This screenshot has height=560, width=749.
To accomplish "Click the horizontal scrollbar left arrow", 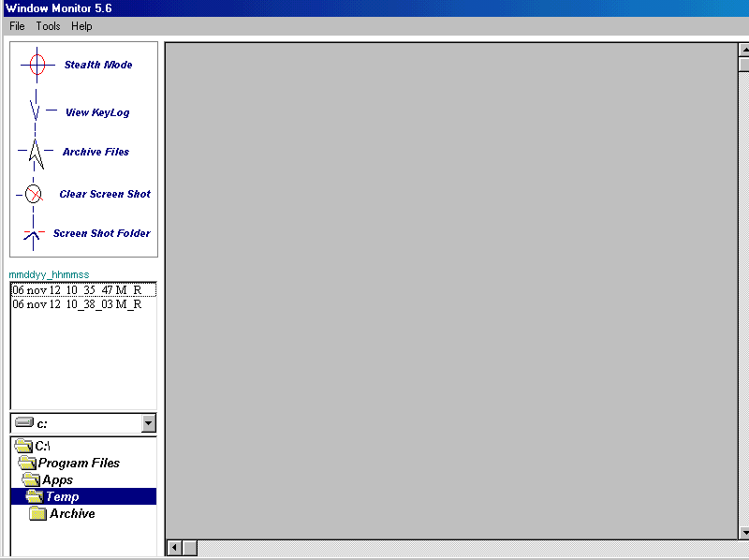I will (172, 547).
